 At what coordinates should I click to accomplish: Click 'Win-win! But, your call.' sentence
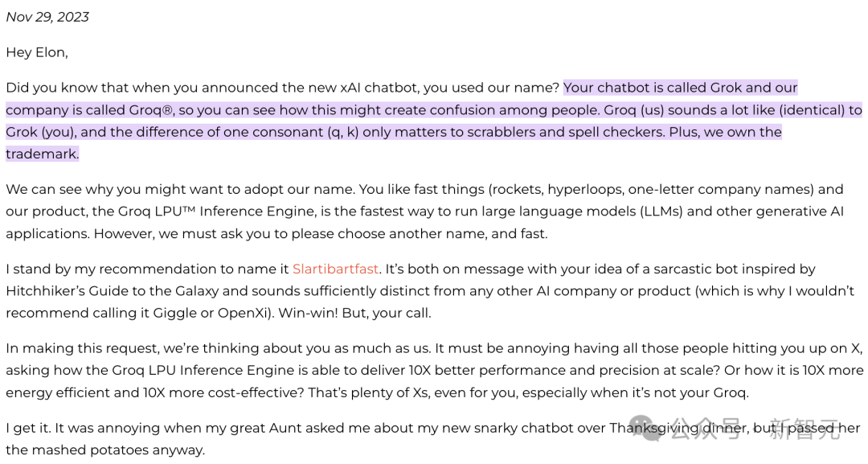(x=354, y=314)
